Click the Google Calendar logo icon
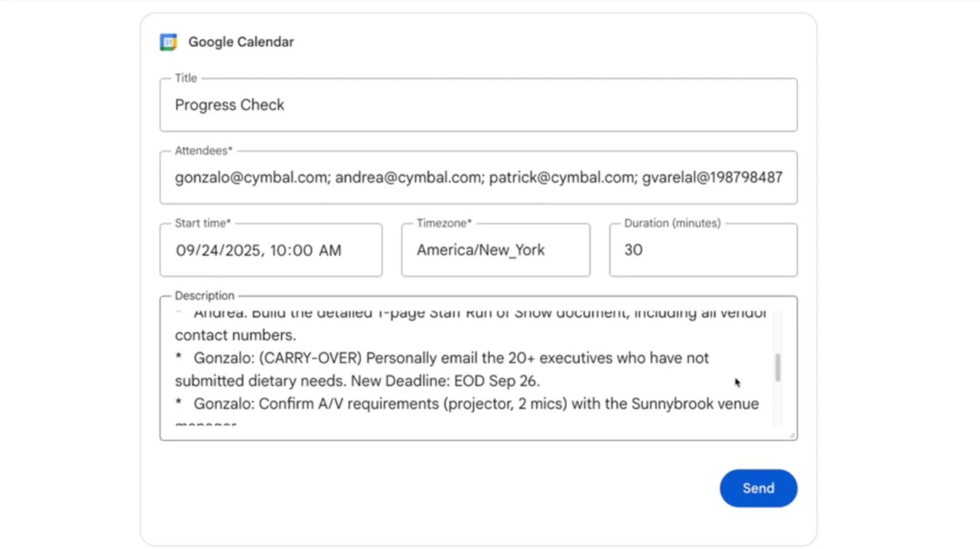This screenshot has height=549, width=980. pos(168,42)
